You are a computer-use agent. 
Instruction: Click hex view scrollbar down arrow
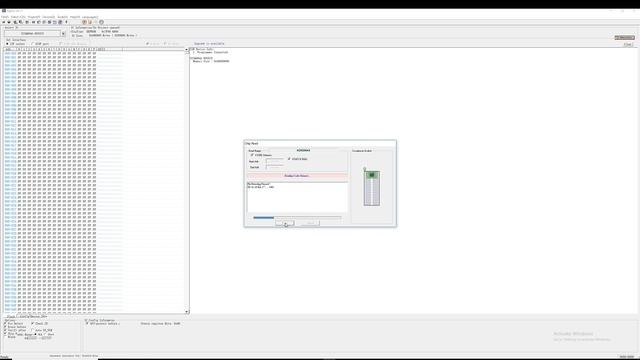[x=187, y=312]
